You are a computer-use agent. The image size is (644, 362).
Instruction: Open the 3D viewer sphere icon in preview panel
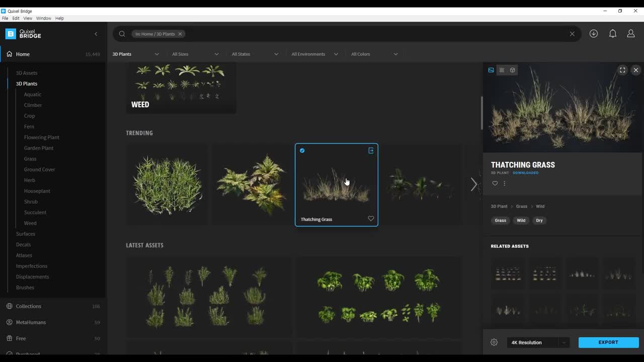point(513,70)
